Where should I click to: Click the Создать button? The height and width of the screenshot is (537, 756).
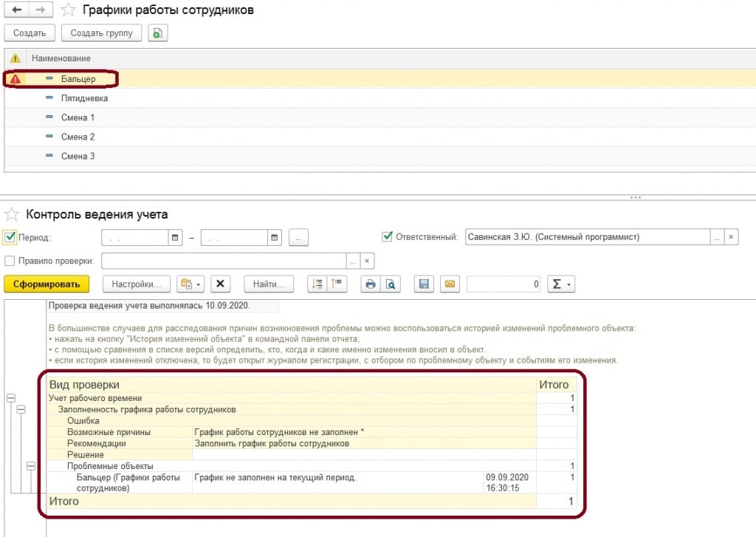[30, 33]
